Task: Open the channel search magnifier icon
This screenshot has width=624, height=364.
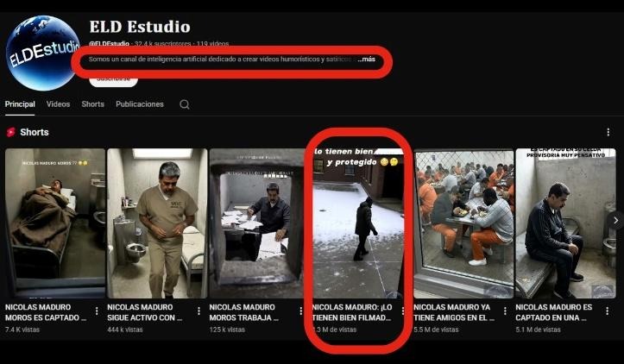Action: [185, 104]
